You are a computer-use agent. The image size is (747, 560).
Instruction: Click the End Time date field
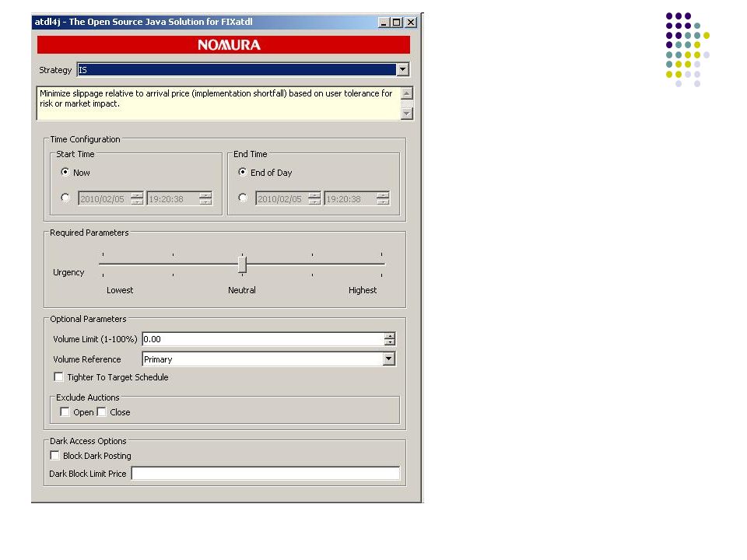(x=282, y=198)
